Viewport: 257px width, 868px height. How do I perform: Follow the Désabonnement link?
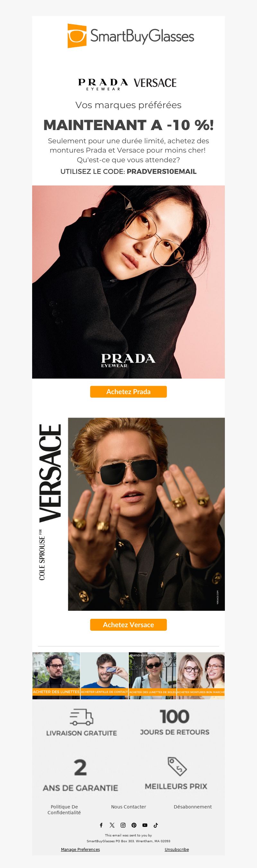193,807
